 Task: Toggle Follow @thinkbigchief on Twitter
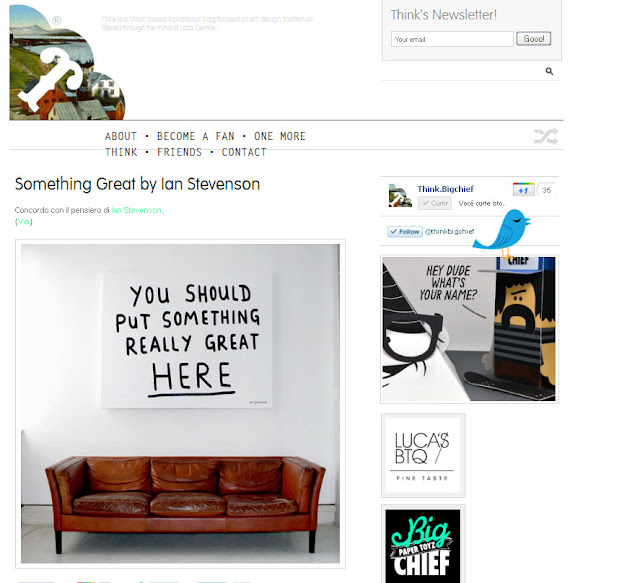405,231
